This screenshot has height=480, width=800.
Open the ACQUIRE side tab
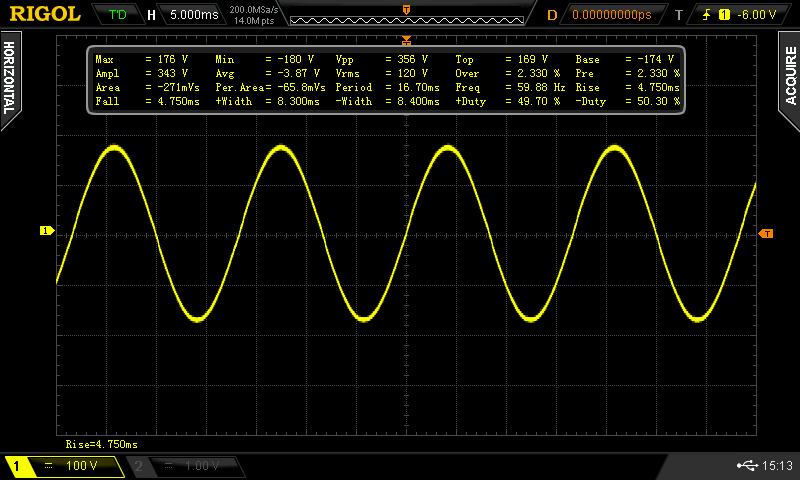pyautogui.click(x=790, y=77)
